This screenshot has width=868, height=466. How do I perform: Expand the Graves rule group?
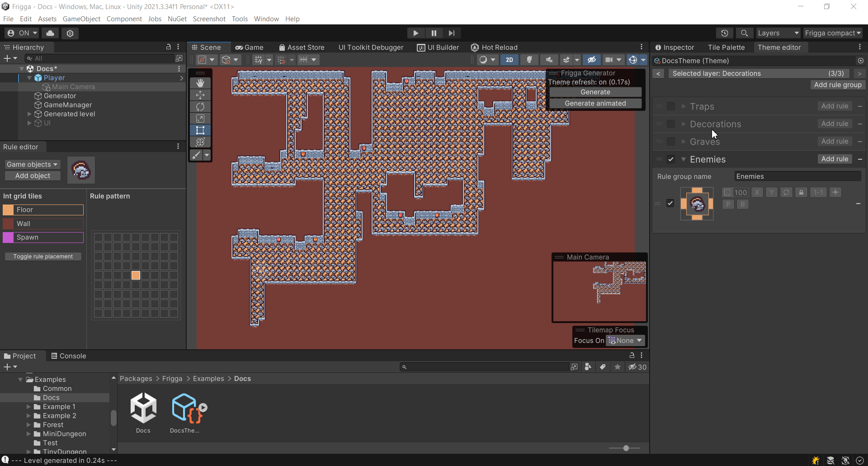[x=684, y=142]
